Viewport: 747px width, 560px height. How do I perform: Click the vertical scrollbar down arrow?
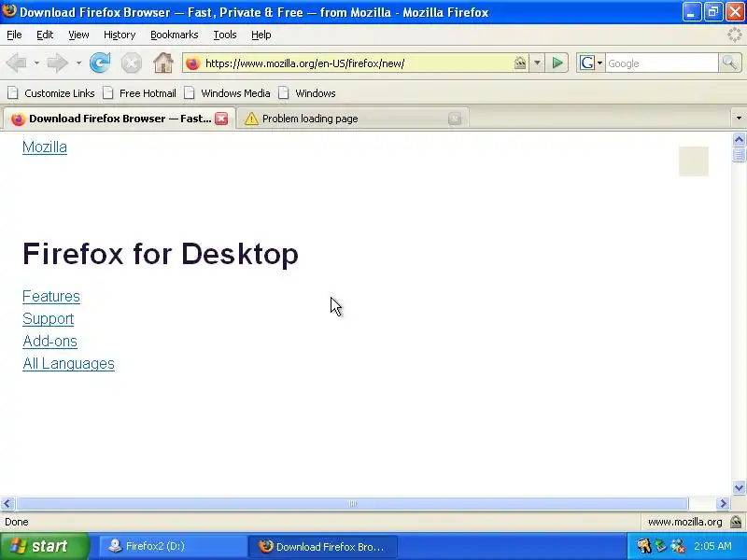point(739,487)
